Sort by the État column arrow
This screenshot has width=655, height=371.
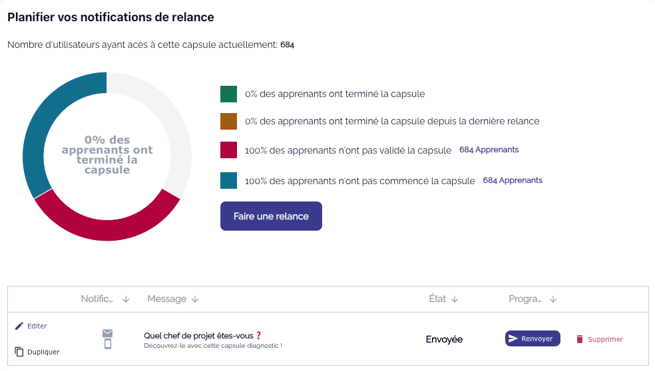454,299
